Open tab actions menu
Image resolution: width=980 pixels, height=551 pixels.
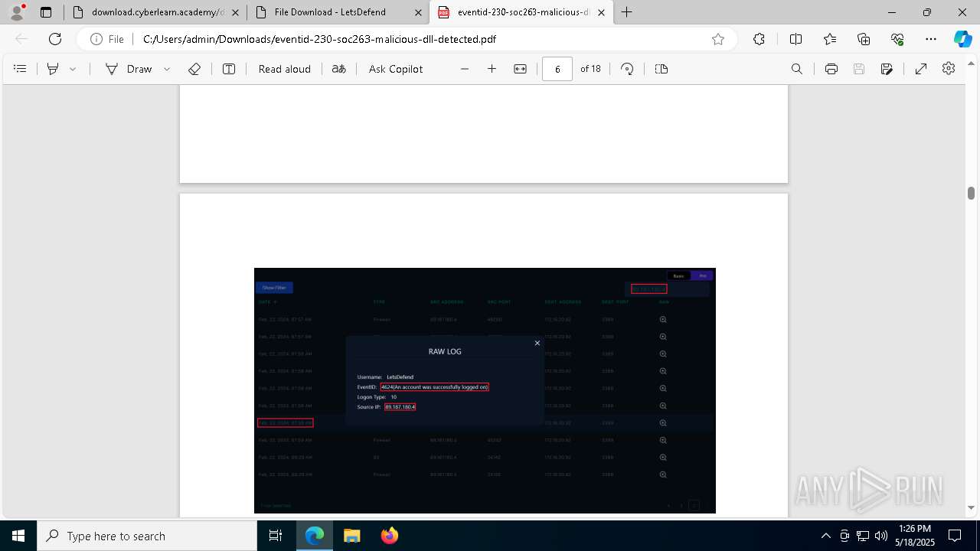pyautogui.click(x=46, y=12)
